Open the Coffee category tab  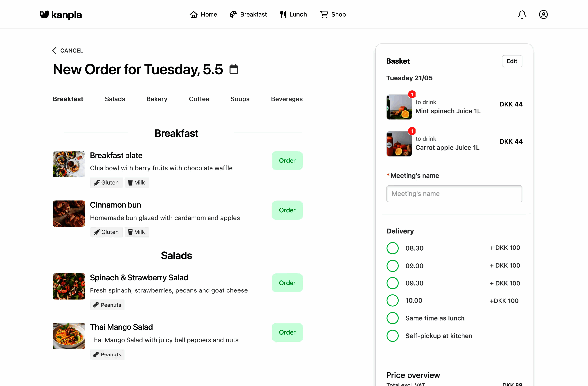(199, 99)
